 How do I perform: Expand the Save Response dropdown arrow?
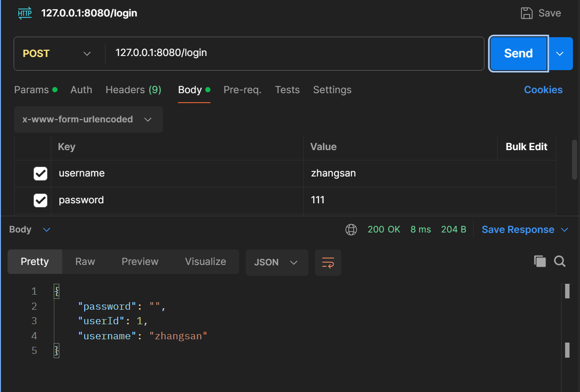click(x=564, y=230)
